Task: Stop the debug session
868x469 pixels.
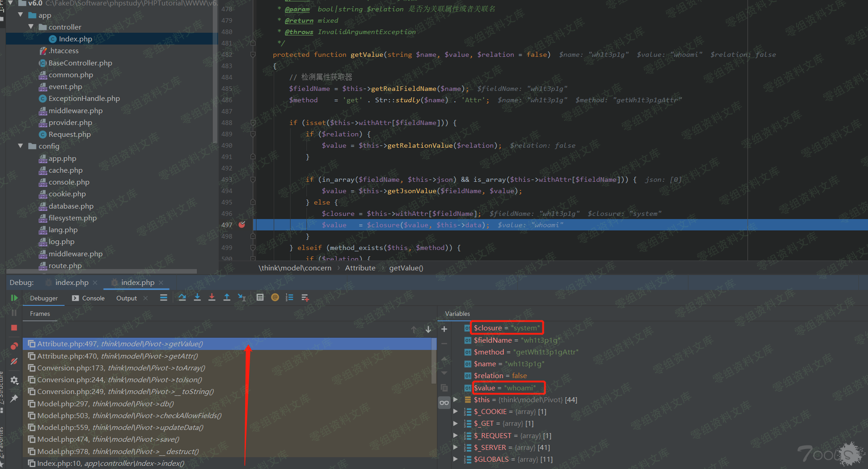Action: (x=14, y=328)
